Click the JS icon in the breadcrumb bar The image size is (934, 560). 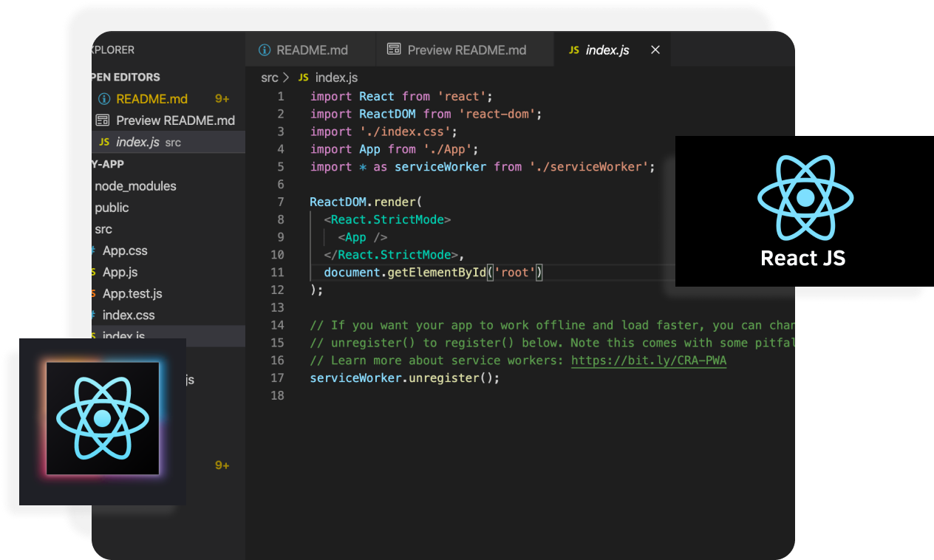click(x=302, y=77)
